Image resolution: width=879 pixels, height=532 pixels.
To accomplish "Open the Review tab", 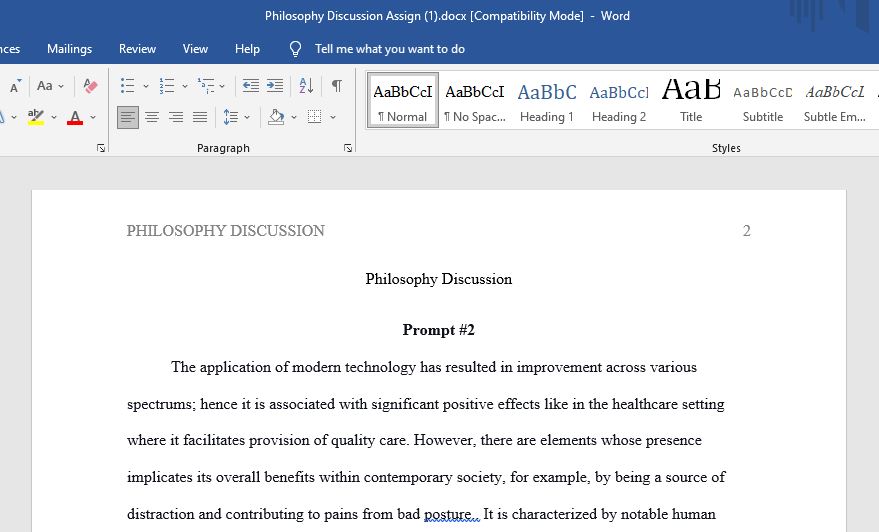I will click(137, 49).
